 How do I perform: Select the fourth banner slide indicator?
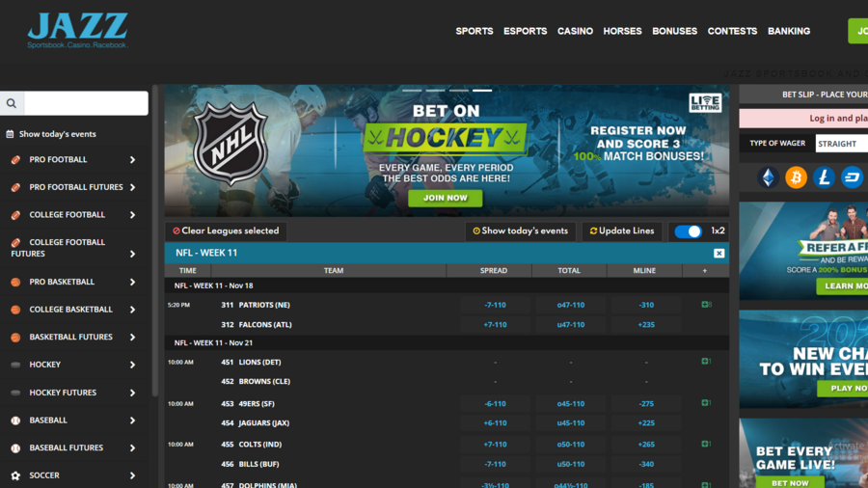tap(482, 90)
